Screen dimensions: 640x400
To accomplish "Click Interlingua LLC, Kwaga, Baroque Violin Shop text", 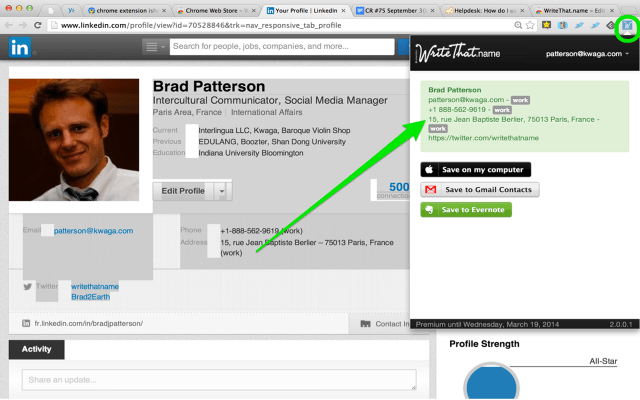I will (274, 131).
